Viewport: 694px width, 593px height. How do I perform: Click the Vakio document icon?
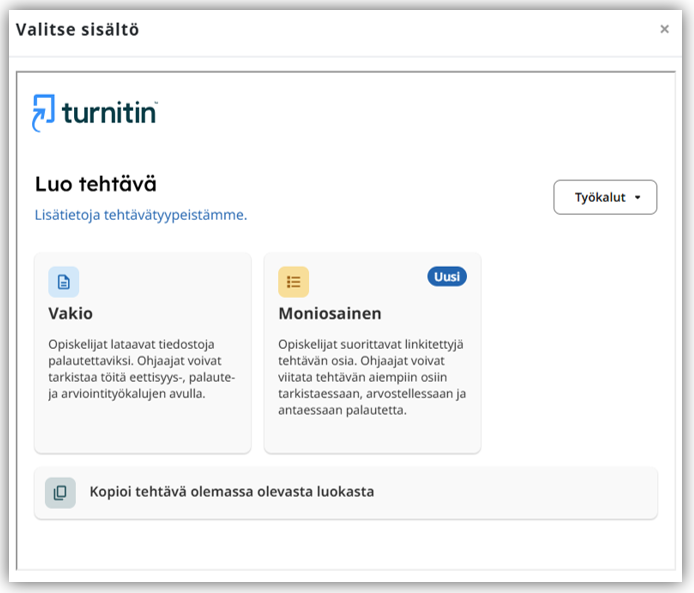click(x=64, y=282)
